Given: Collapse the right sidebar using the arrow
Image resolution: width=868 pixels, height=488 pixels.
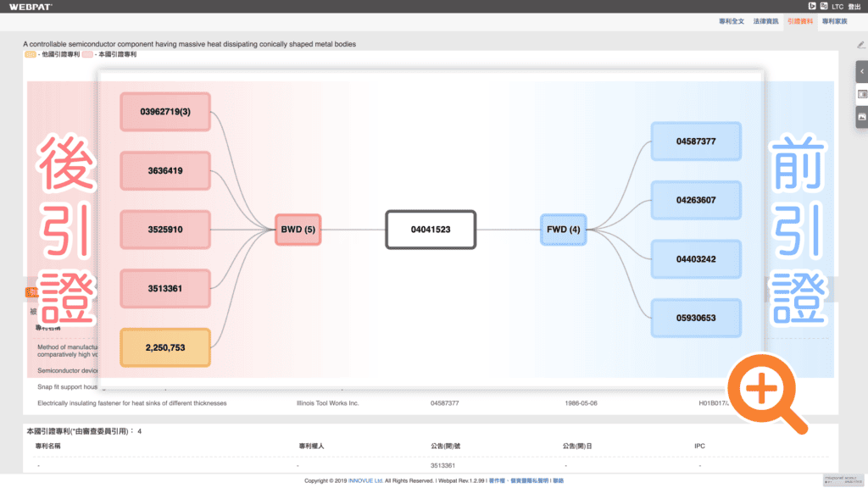Looking at the screenshot, I should coord(861,72).
